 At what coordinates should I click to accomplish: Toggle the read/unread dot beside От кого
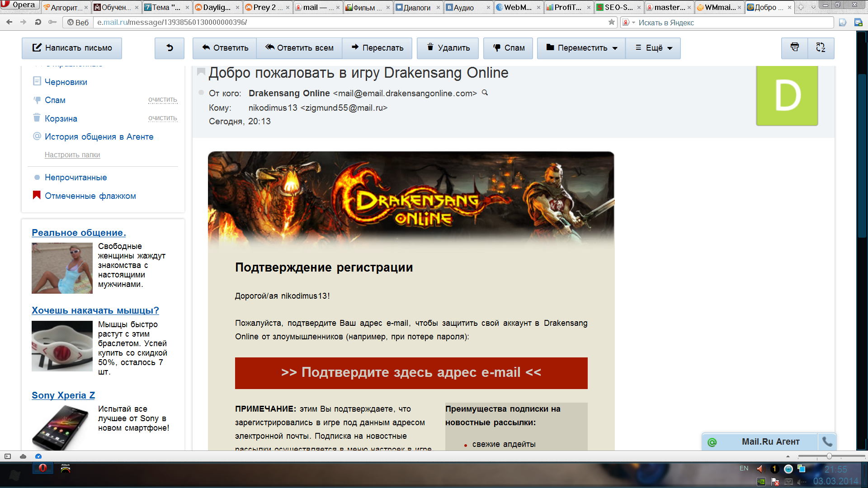click(201, 93)
